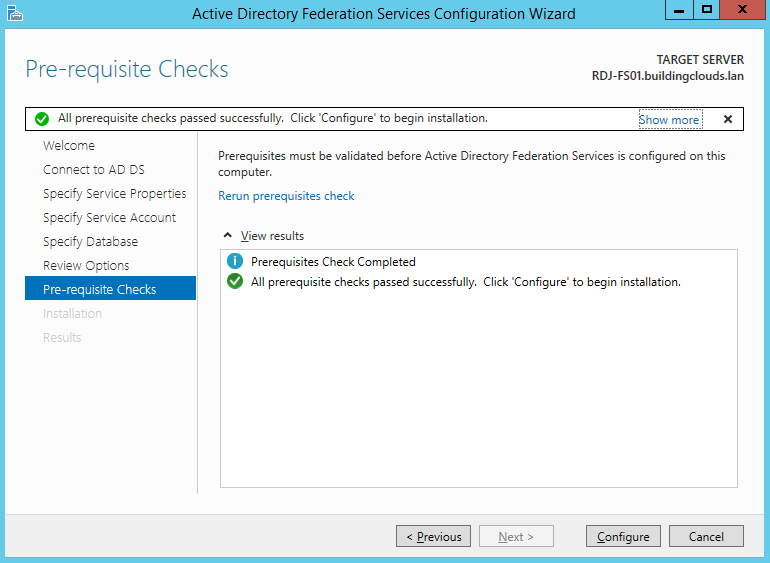Click green success icon in results list
This screenshot has height=563, width=770.
(x=235, y=282)
